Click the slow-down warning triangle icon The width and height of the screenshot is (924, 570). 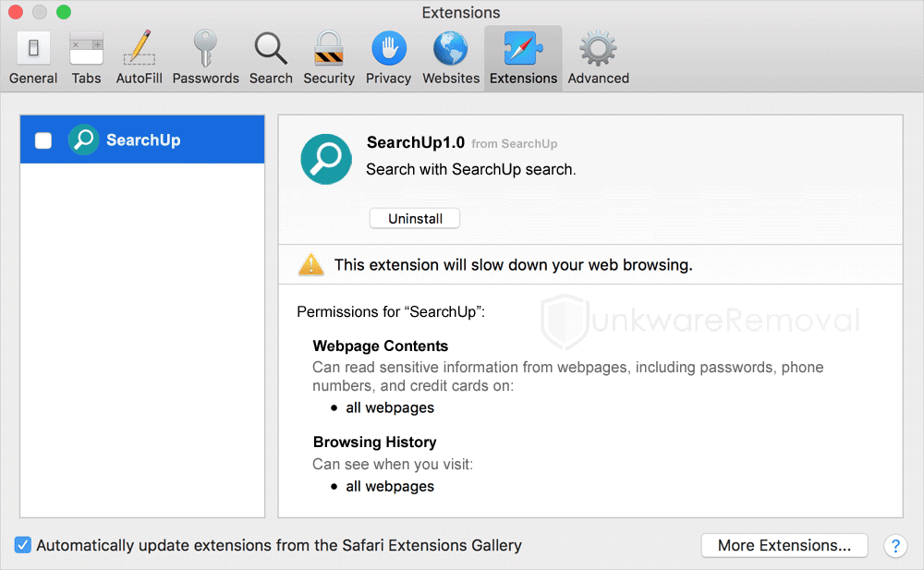(x=310, y=264)
